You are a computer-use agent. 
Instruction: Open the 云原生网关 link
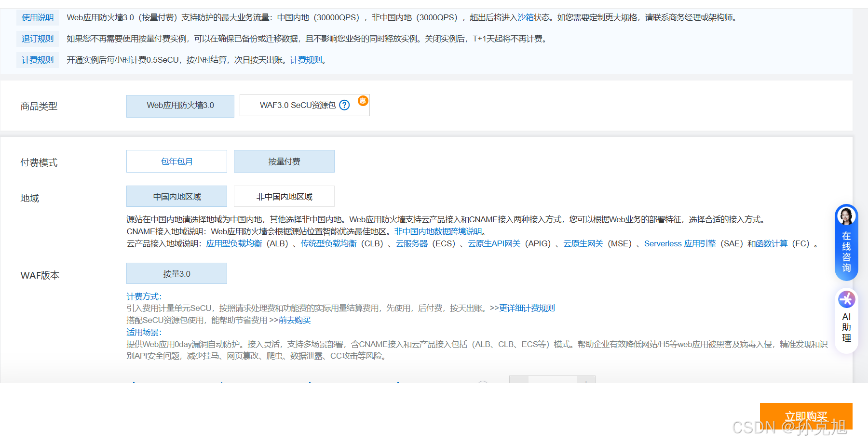pyautogui.click(x=583, y=243)
